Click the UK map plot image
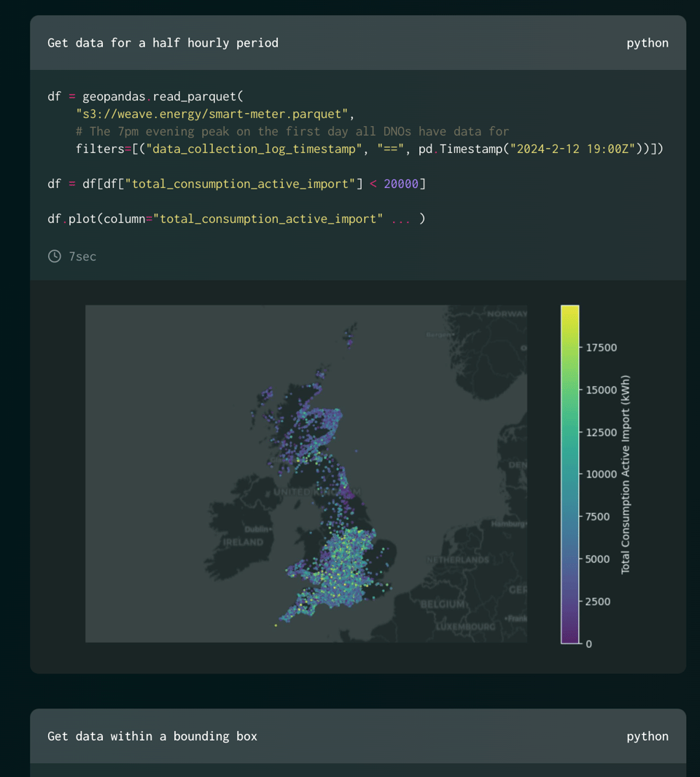The image size is (700, 777). coord(306,474)
